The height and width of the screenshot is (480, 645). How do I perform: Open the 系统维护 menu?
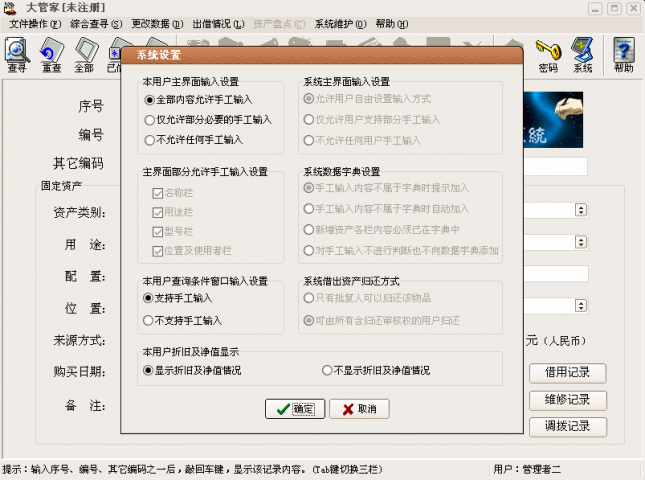pos(340,24)
